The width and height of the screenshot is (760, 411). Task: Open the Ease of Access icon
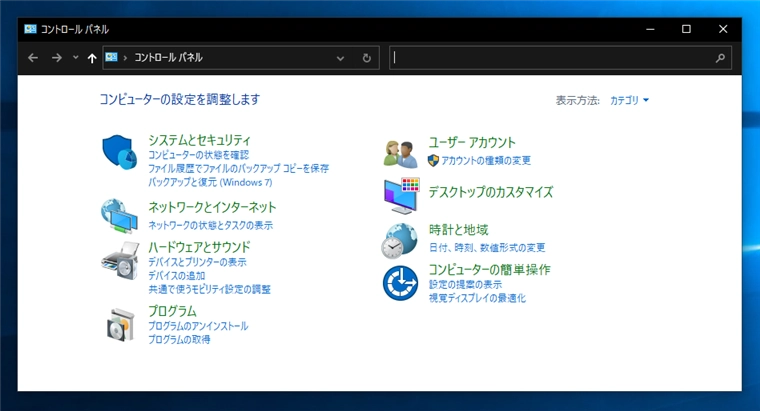[400, 283]
